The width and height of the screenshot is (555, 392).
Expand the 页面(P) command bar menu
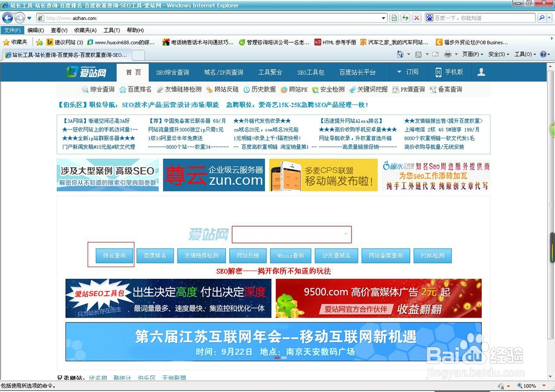point(472,54)
